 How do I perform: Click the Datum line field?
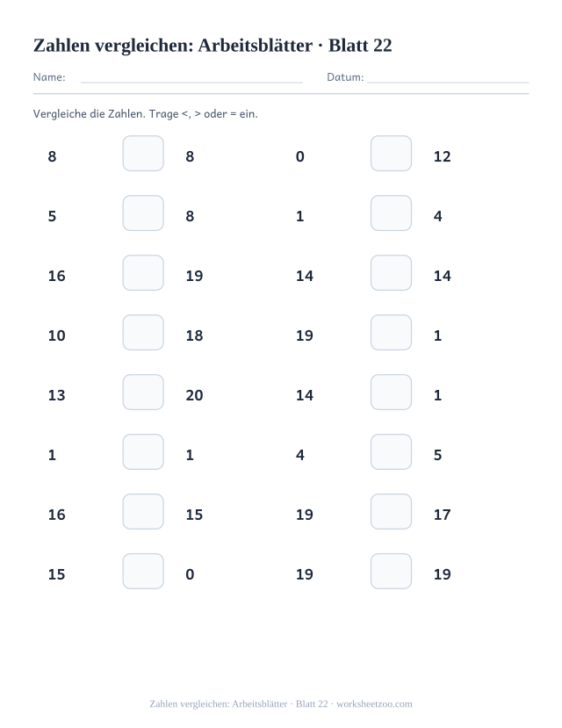click(x=448, y=77)
